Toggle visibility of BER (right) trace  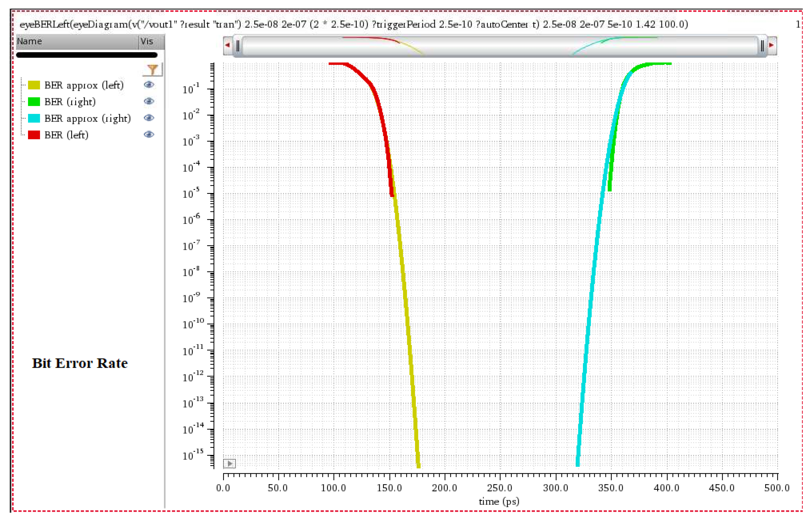pos(149,101)
